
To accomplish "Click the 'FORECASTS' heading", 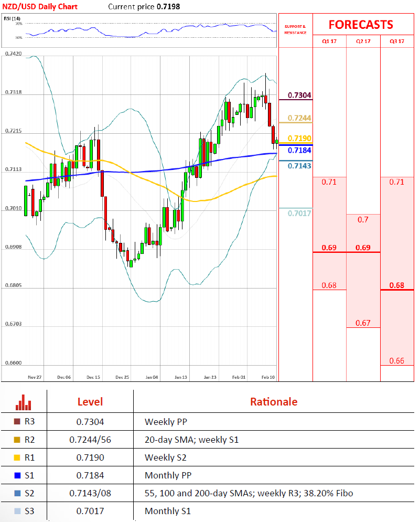I will pyautogui.click(x=361, y=25).
